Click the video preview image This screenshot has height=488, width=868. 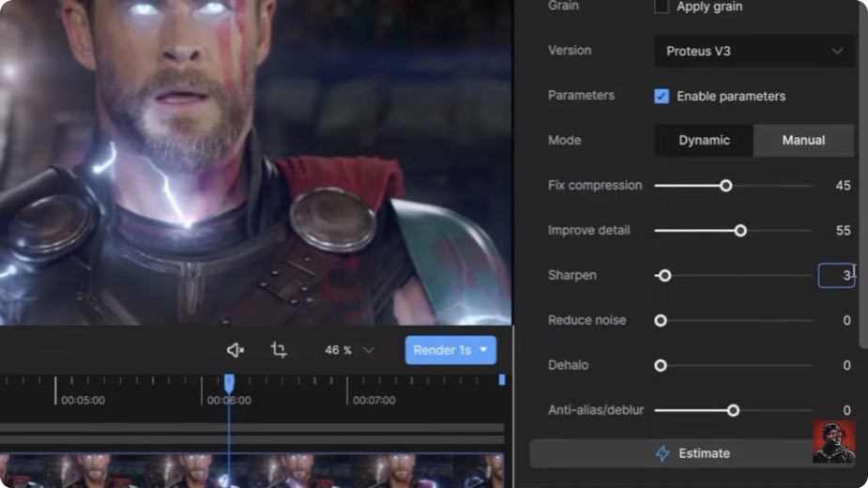click(256, 162)
